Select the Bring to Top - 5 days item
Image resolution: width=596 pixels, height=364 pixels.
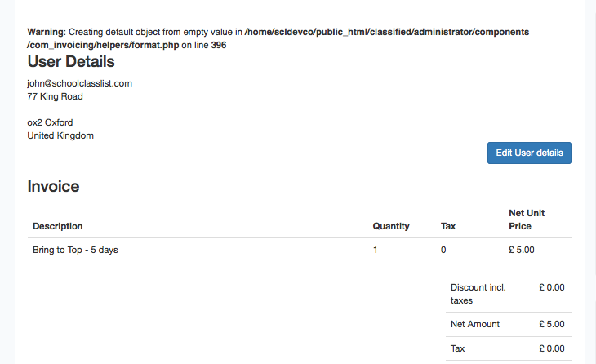click(x=75, y=250)
